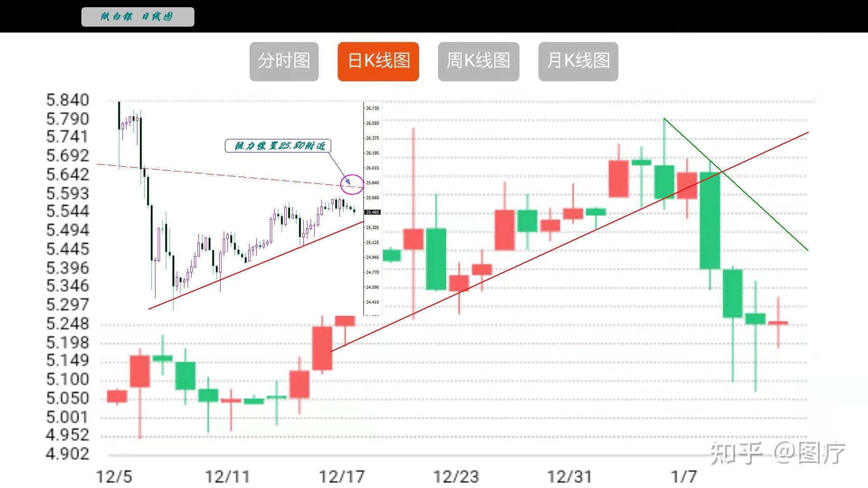Click the 12/5 date label

(x=114, y=476)
